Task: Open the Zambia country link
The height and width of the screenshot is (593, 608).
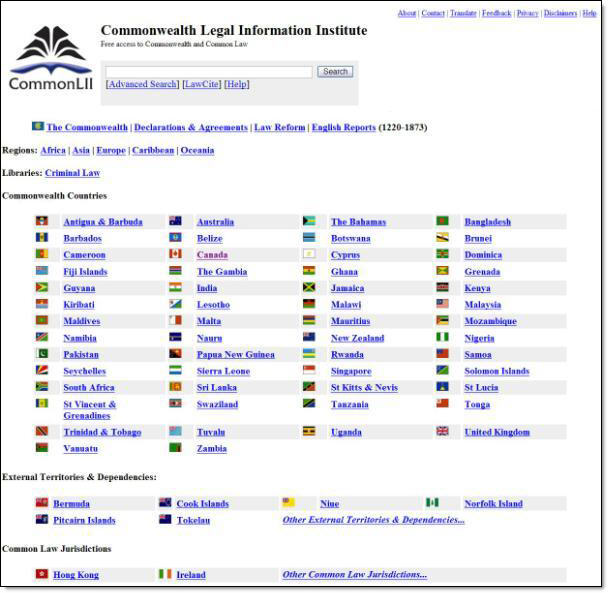Action: [212, 449]
